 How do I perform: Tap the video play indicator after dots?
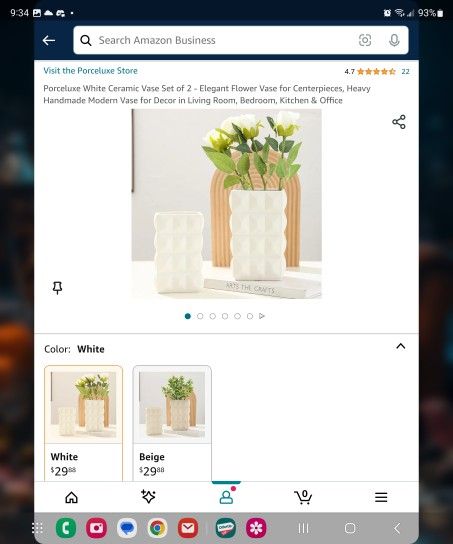click(x=262, y=316)
